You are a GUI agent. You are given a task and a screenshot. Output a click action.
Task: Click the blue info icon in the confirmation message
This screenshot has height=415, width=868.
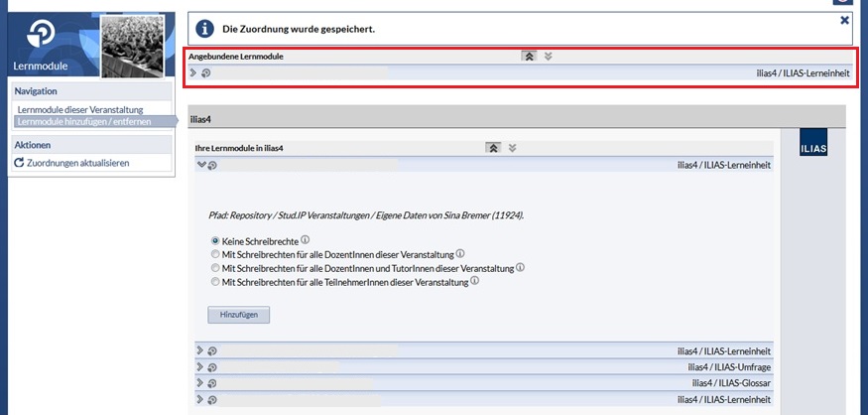(203, 28)
